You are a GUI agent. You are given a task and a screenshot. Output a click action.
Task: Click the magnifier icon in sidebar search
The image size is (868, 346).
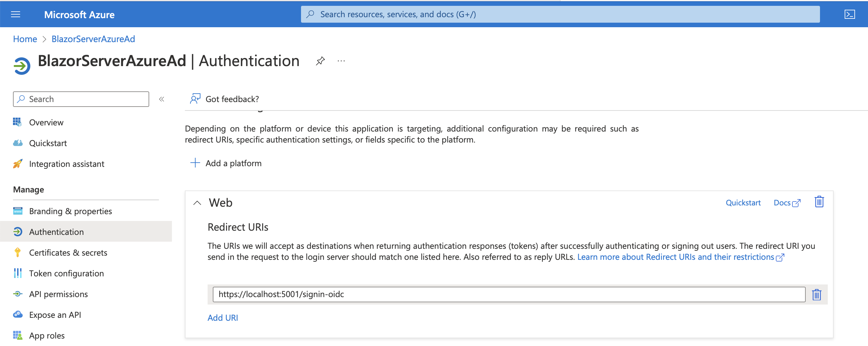point(21,99)
